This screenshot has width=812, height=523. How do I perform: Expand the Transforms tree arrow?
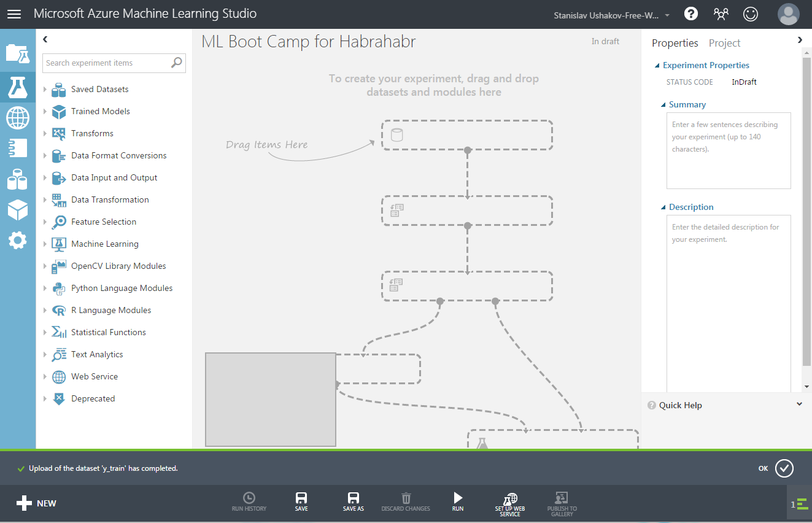pos(45,134)
